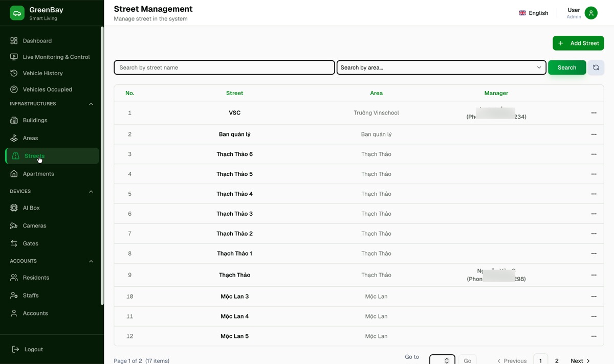Collapse the Accounts section chevron
Viewport: 614px width, 364px height.
click(91, 261)
